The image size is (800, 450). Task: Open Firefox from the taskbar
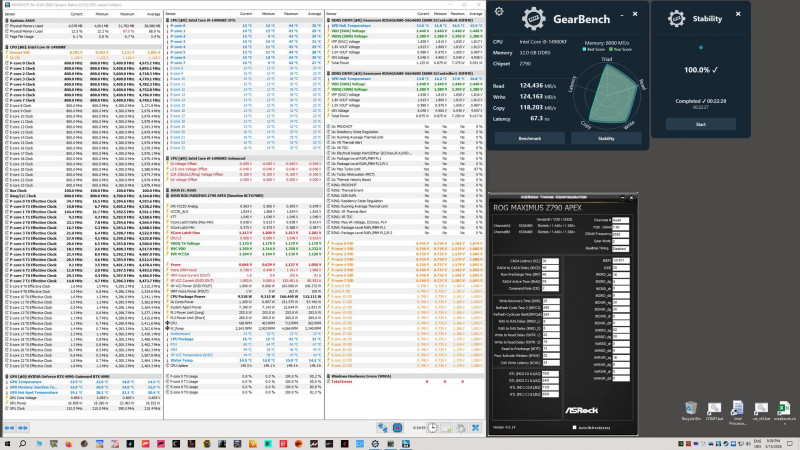pos(69,444)
